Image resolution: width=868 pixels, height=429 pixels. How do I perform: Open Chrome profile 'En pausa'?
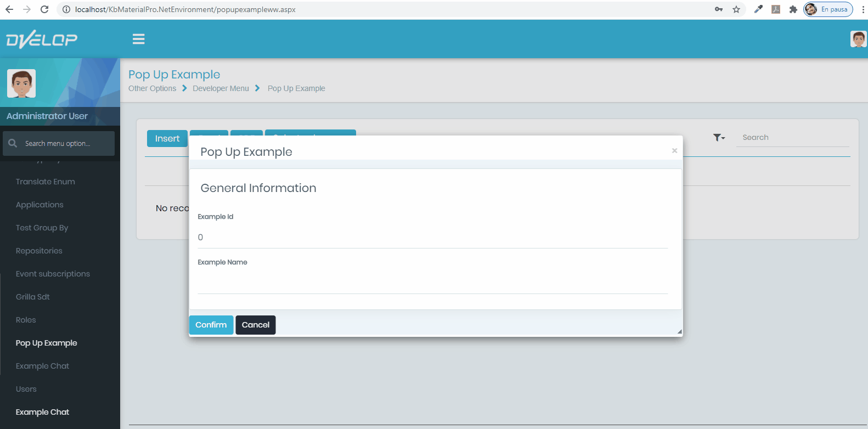828,9
